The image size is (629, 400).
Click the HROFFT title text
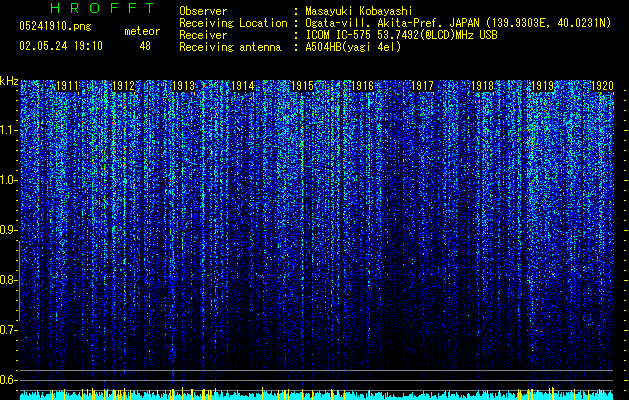click(x=103, y=8)
